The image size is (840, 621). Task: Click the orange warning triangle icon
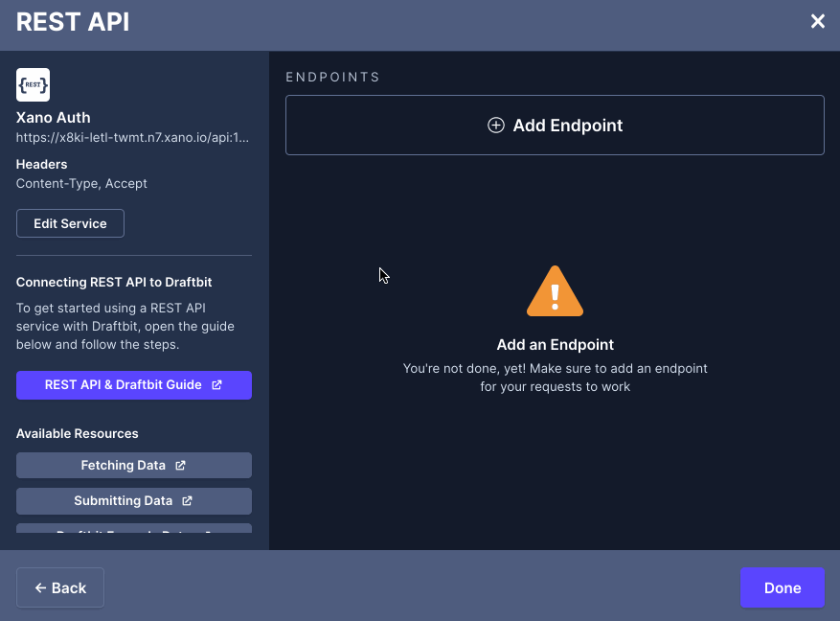(555, 291)
